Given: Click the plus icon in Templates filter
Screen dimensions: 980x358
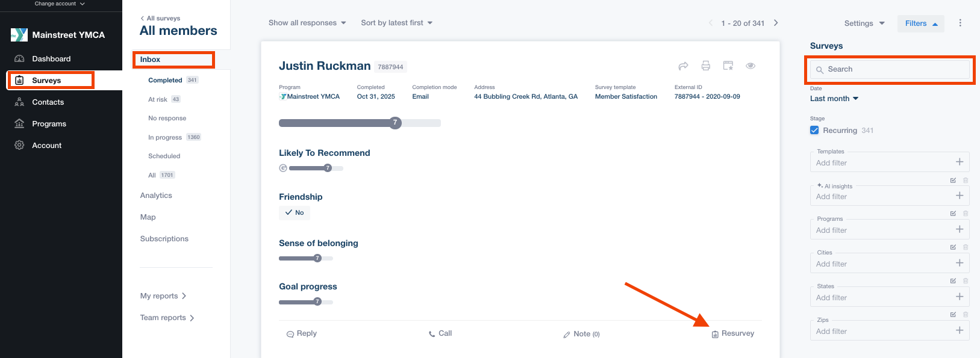Looking at the screenshot, I should (960, 162).
